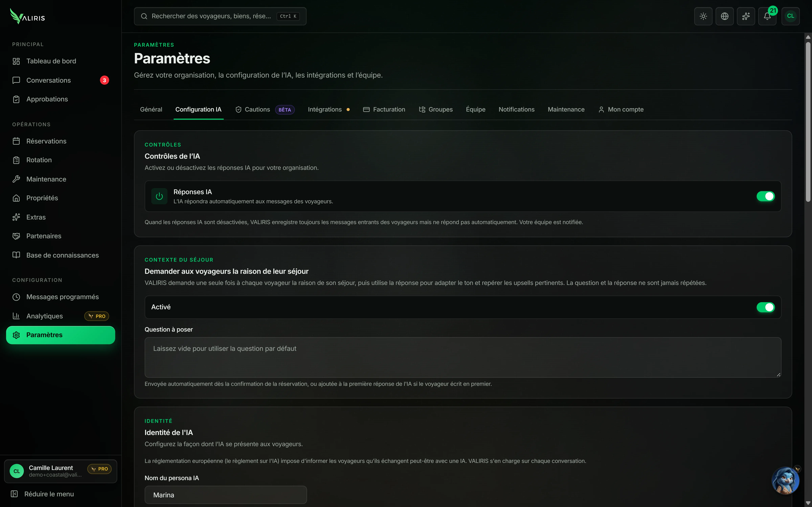Open the mascot chat assistant bubble

coord(785,480)
